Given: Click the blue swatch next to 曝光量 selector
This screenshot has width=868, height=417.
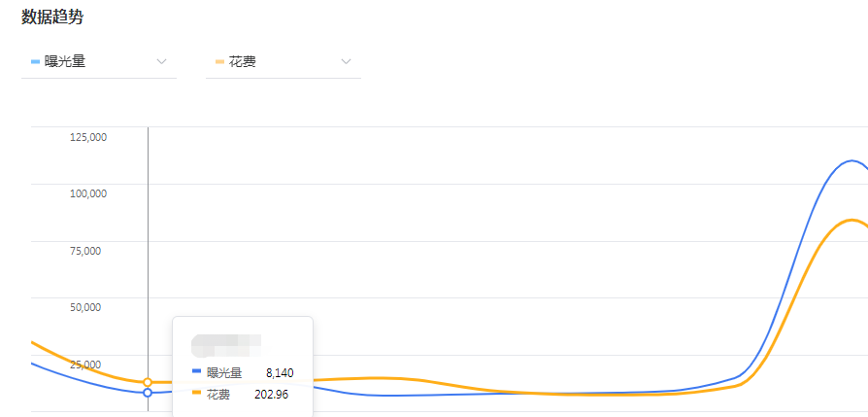Looking at the screenshot, I should click(x=36, y=62).
